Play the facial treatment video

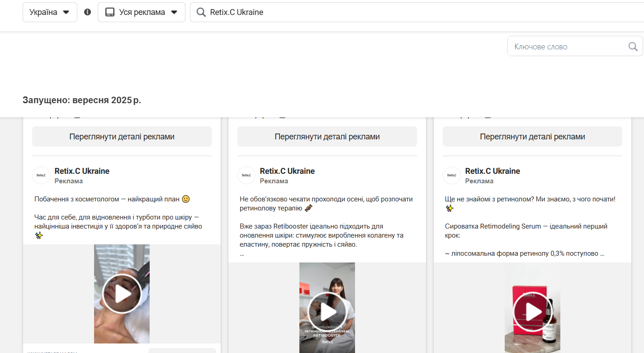point(122,294)
